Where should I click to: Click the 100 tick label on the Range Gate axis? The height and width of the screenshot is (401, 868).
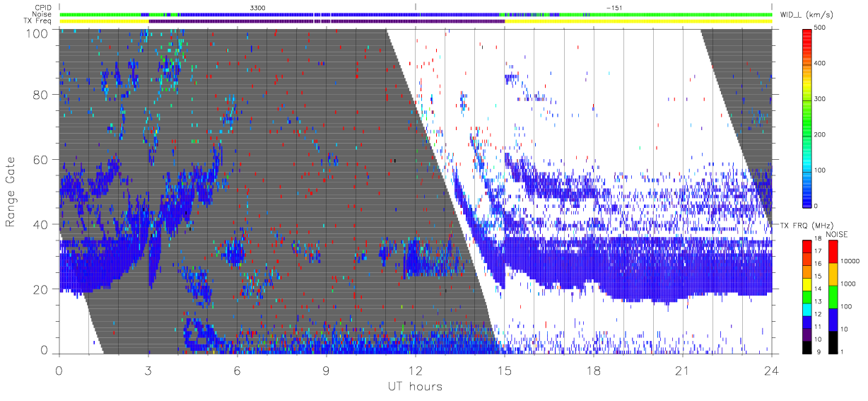point(38,33)
